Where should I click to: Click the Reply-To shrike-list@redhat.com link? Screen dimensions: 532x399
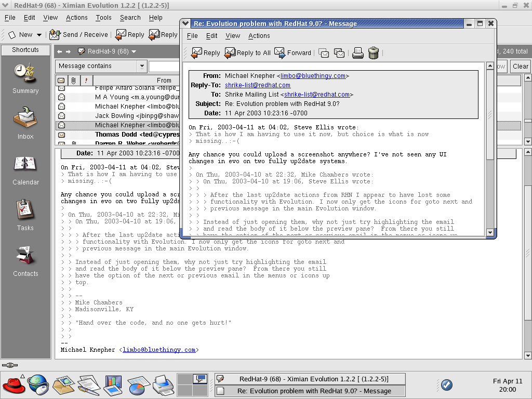258,85
